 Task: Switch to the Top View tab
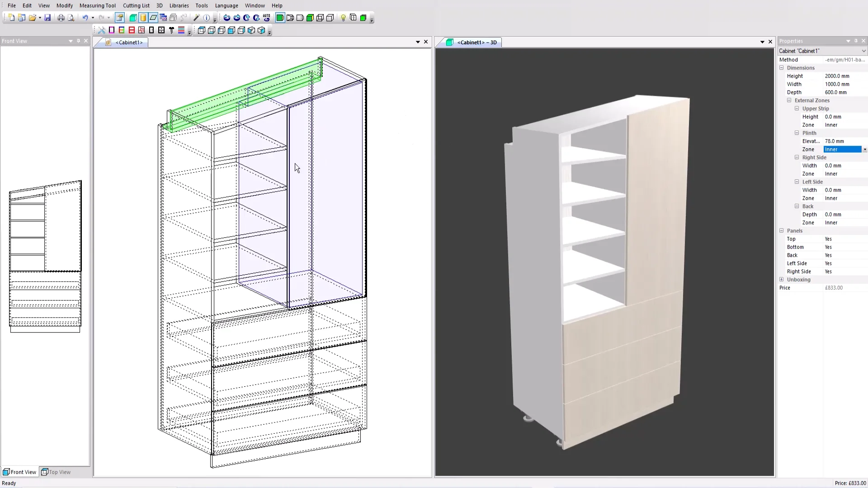tap(60, 472)
